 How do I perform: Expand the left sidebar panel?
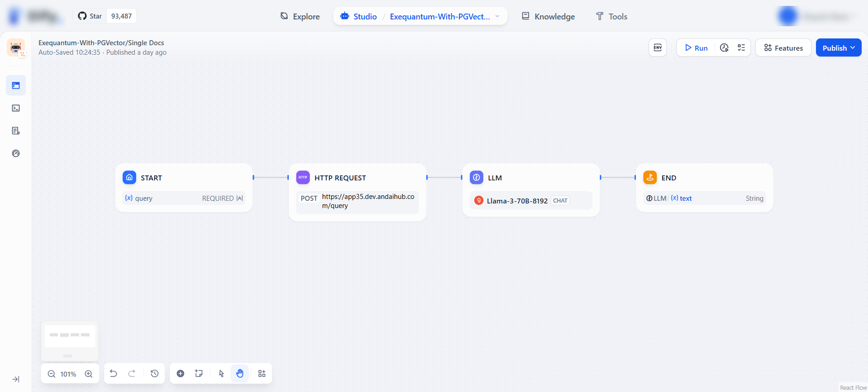pos(16,379)
